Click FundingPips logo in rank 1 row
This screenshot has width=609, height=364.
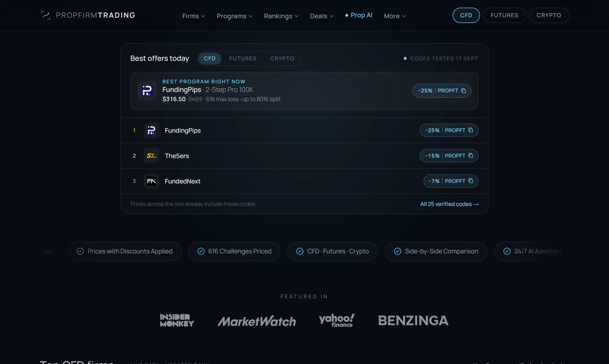click(x=151, y=130)
